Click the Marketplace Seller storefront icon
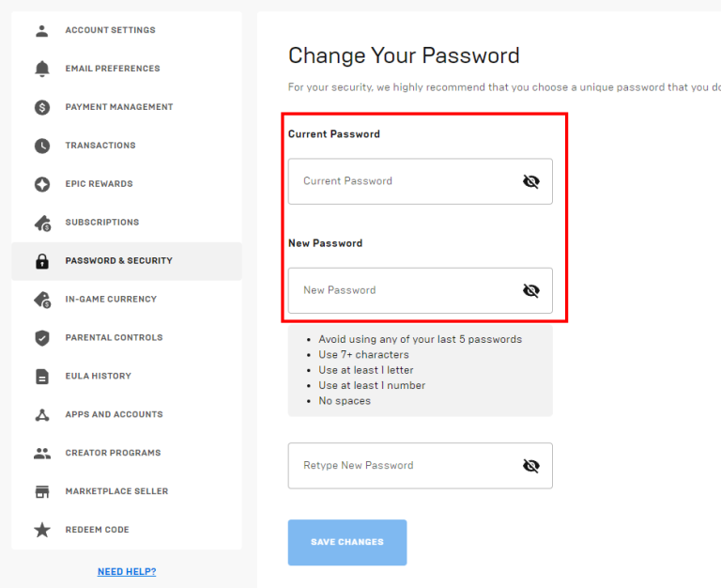This screenshot has width=721, height=588. click(42, 491)
